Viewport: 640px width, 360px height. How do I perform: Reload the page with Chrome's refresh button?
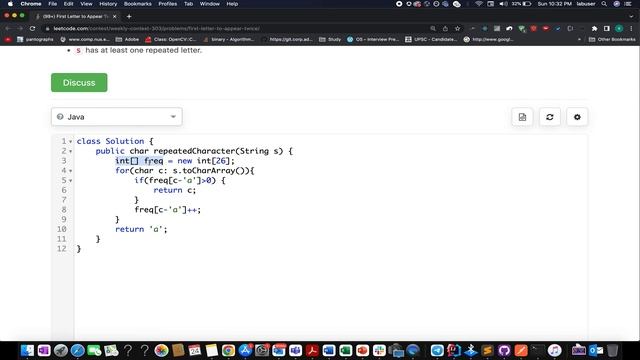pos(32,29)
